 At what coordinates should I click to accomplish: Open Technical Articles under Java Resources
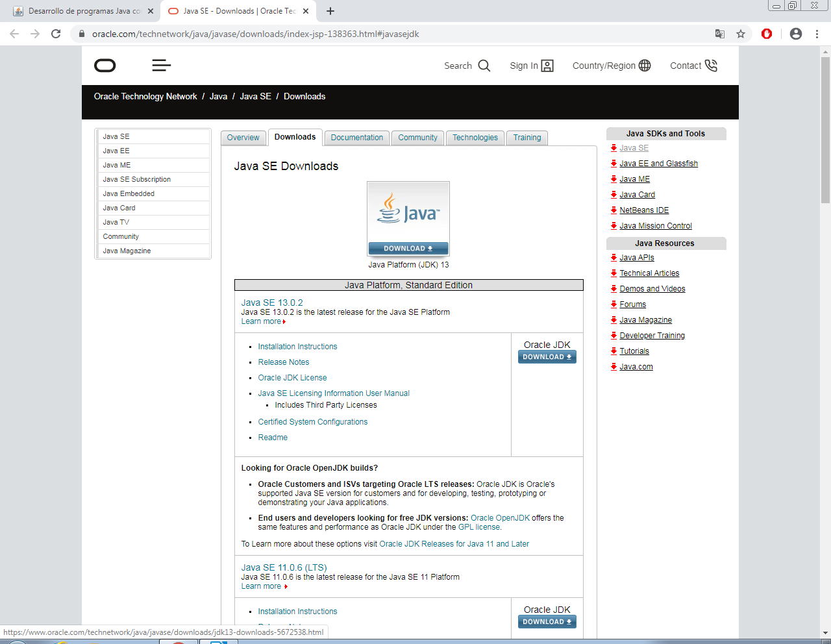(649, 273)
